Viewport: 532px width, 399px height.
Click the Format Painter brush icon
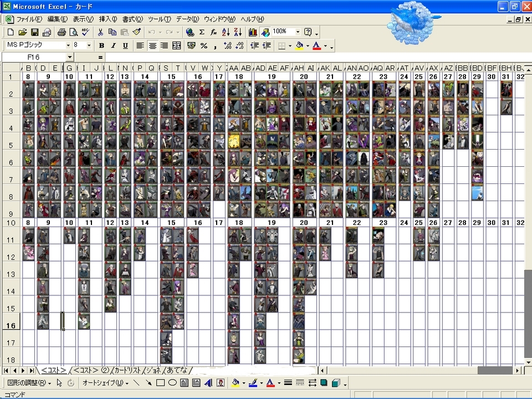[137, 32]
